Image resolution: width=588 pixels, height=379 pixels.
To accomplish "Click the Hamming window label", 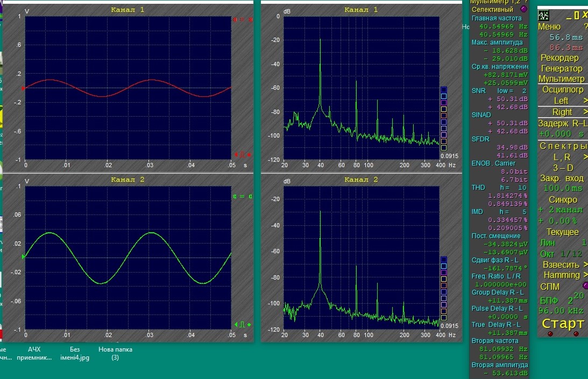I will [x=562, y=275].
